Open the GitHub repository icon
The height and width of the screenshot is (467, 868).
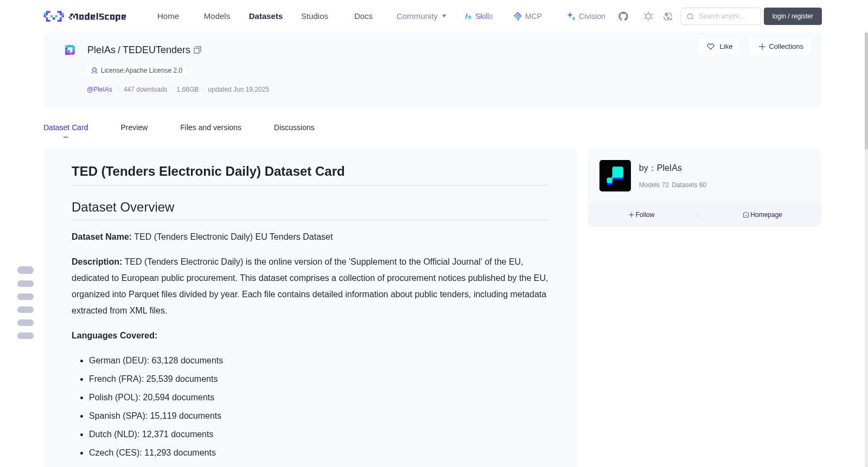point(623,16)
